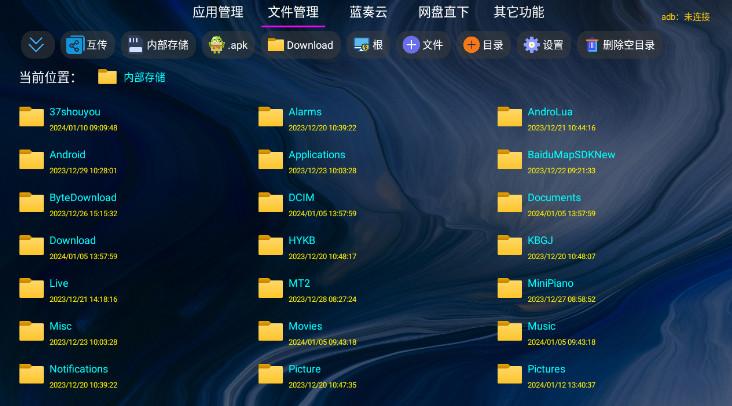Screen dimensions: 732x406
Task: Click the folder icon beside current location path
Action: click(x=107, y=77)
